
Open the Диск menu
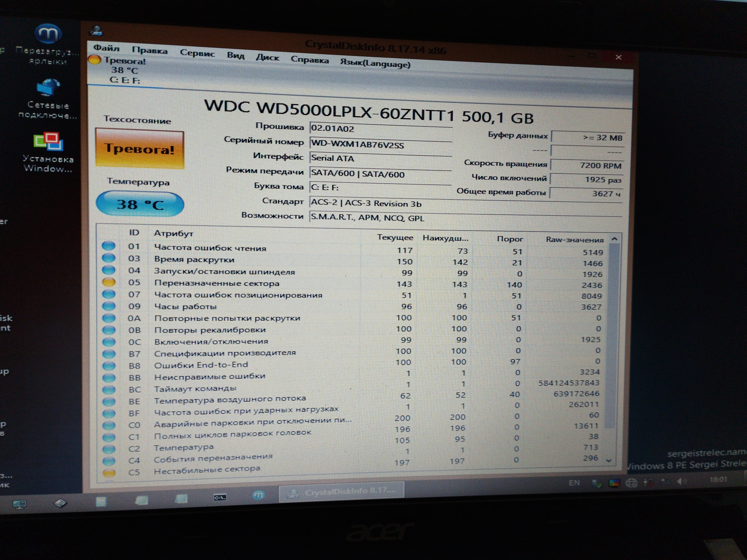click(x=268, y=58)
